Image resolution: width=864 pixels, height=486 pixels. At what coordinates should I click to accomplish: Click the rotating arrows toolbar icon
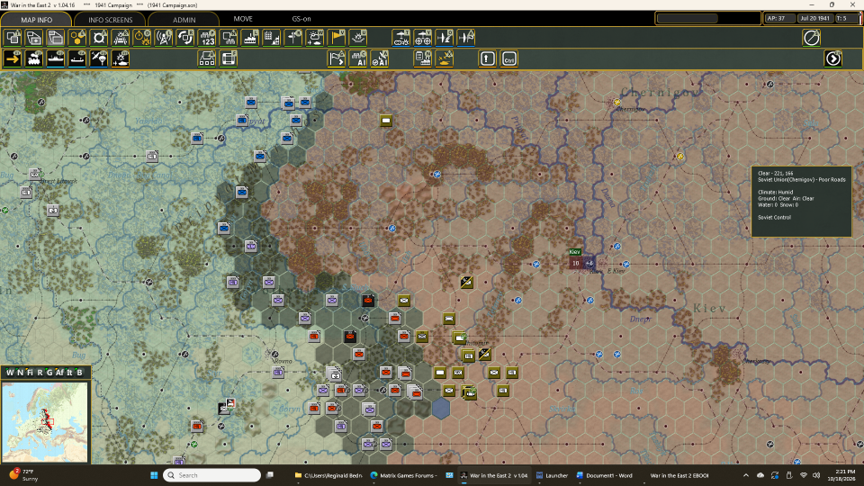point(185,38)
